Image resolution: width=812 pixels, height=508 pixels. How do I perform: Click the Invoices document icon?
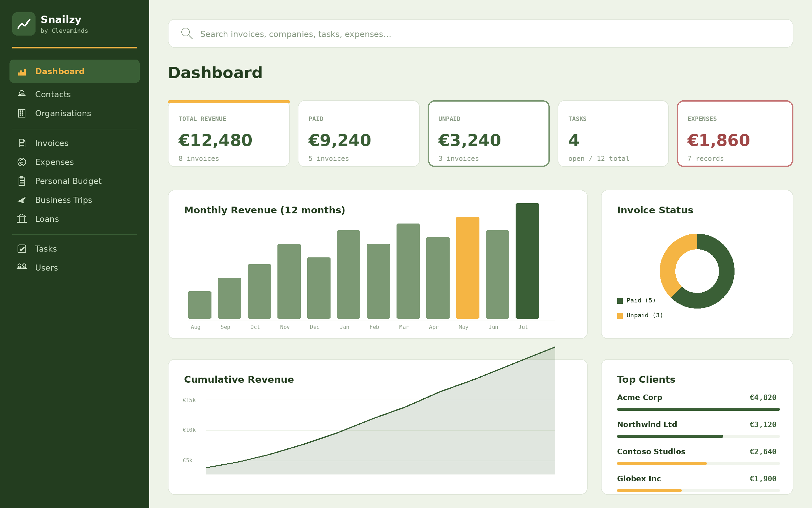click(22, 143)
